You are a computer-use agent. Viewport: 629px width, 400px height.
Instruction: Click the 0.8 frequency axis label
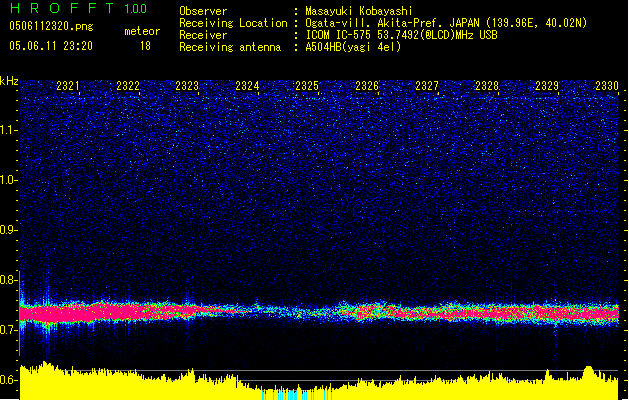[x=9, y=280]
